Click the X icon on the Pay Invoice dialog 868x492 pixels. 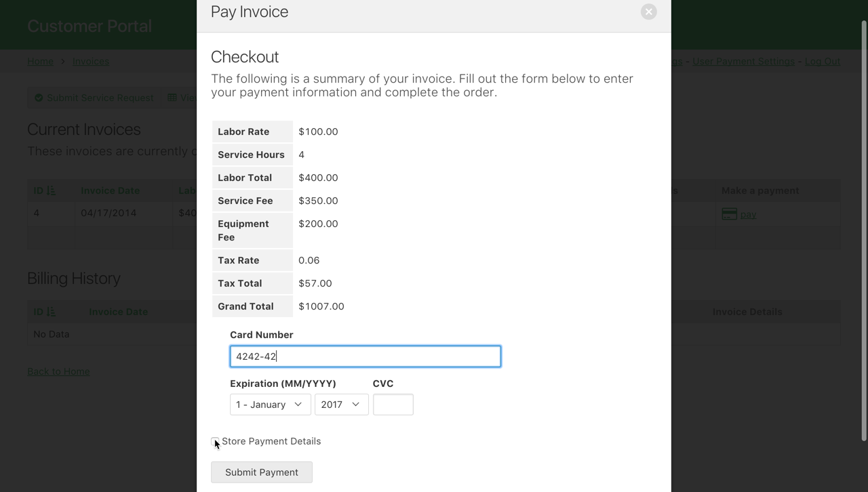pos(648,12)
